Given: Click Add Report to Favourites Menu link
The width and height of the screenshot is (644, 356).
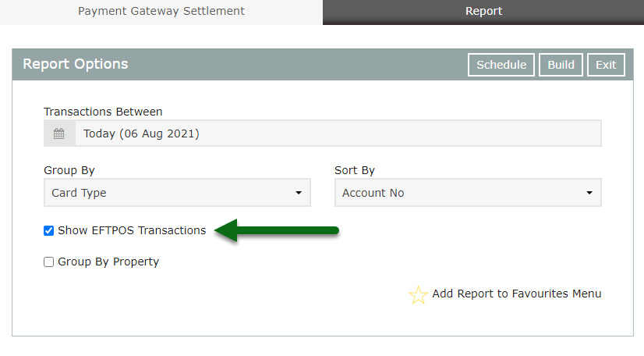Looking at the screenshot, I should click(517, 294).
